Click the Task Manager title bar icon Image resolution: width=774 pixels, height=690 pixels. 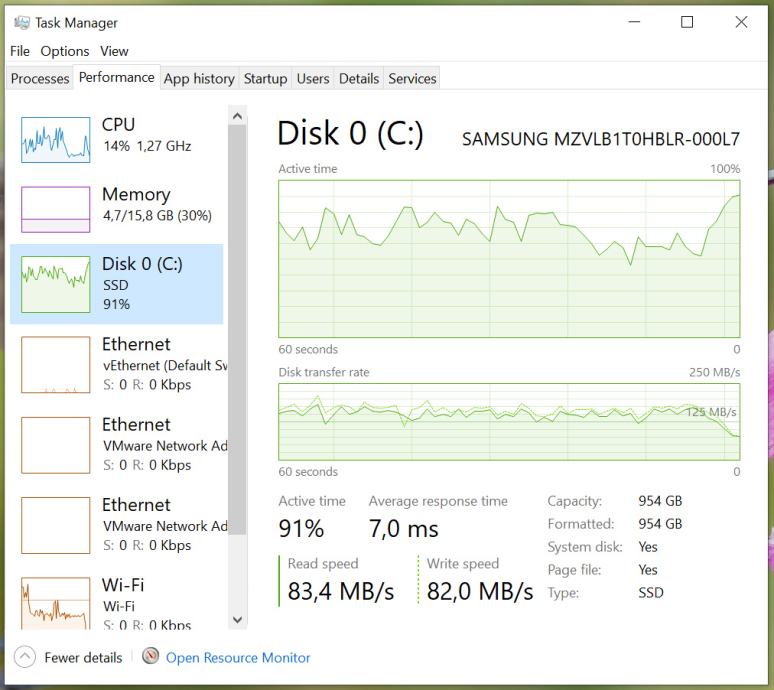click(22, 22)
